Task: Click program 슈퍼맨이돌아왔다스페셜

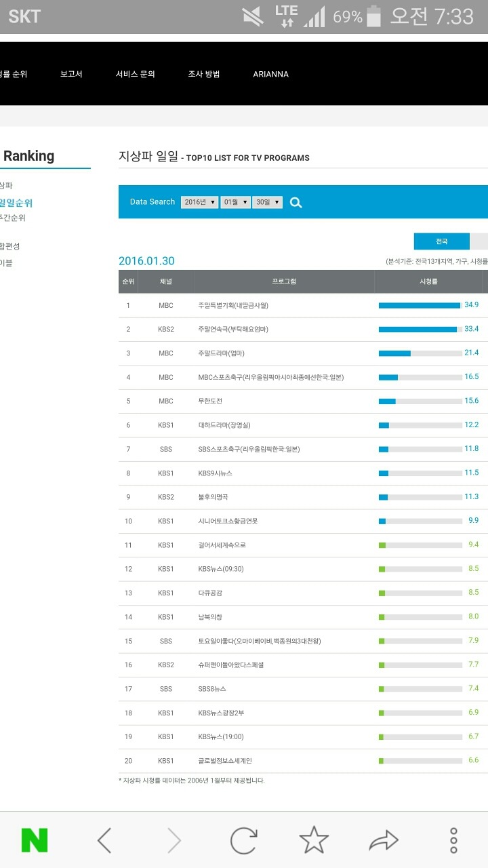Action: 231,665
